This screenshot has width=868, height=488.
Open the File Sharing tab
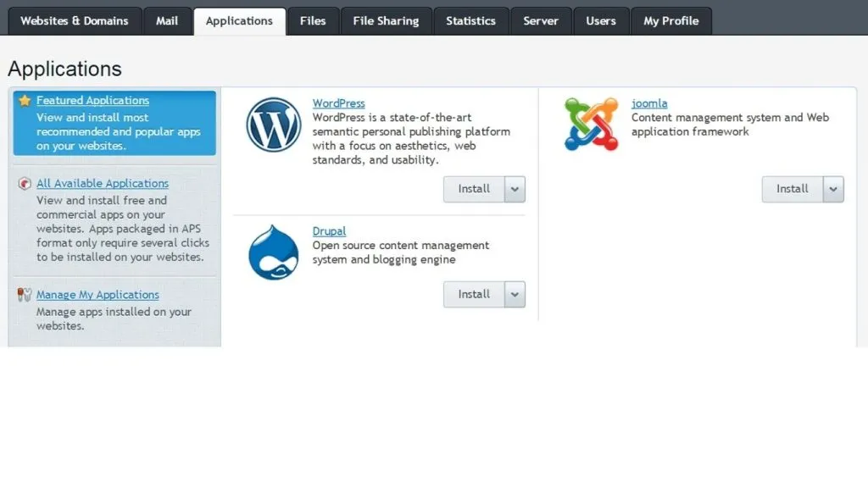tap(386, 21)
